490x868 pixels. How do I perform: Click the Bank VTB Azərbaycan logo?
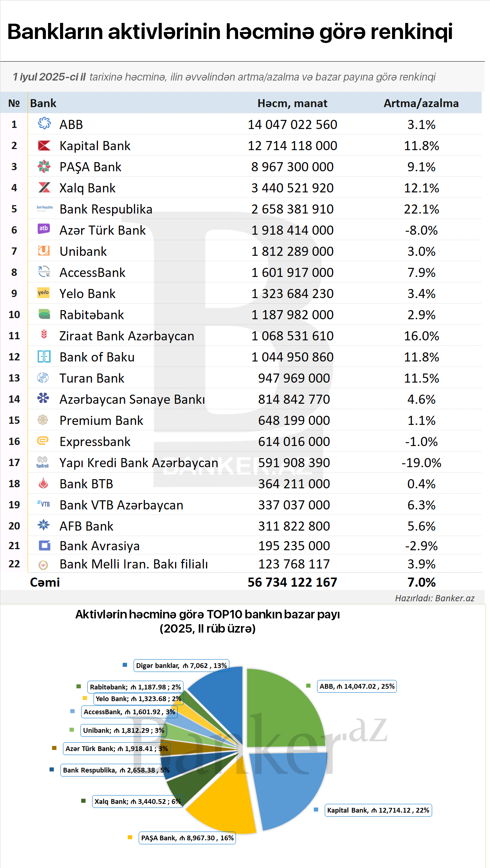(43, 504)
